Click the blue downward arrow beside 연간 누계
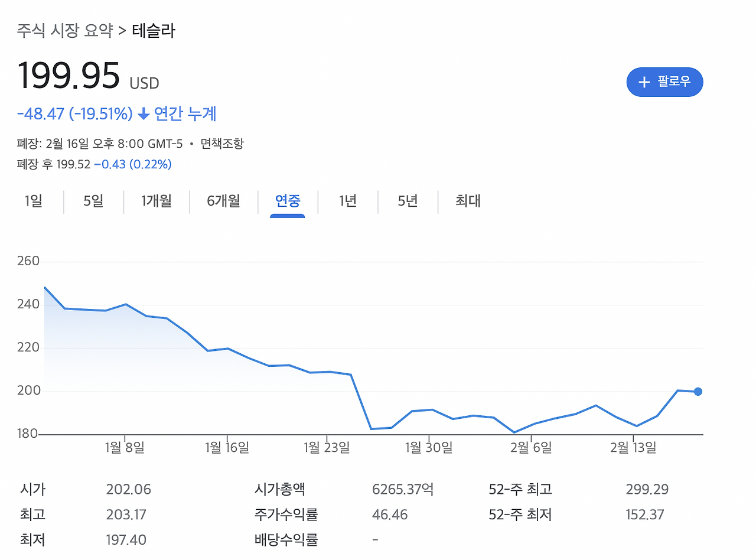This screenshot has height=560, width=756. pyautogui.click(x=142, y=114)
